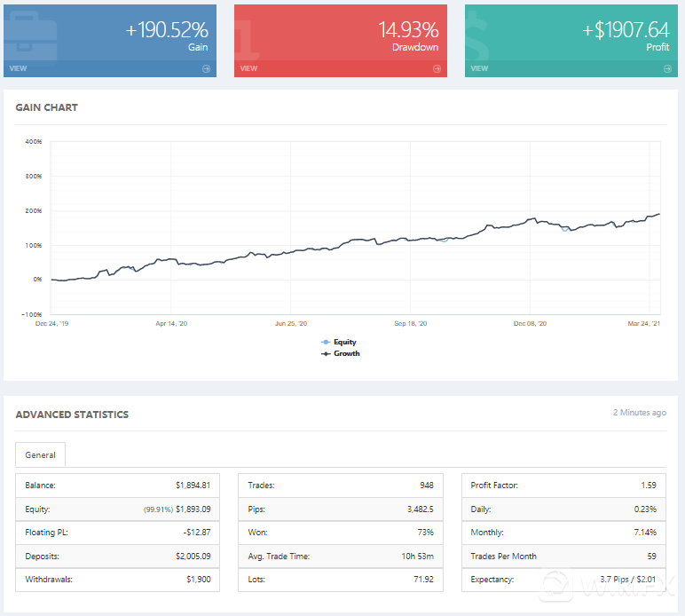Click the Mar 24, '21 date axis label
Viewport: 685px width, 616px height.
645,324
